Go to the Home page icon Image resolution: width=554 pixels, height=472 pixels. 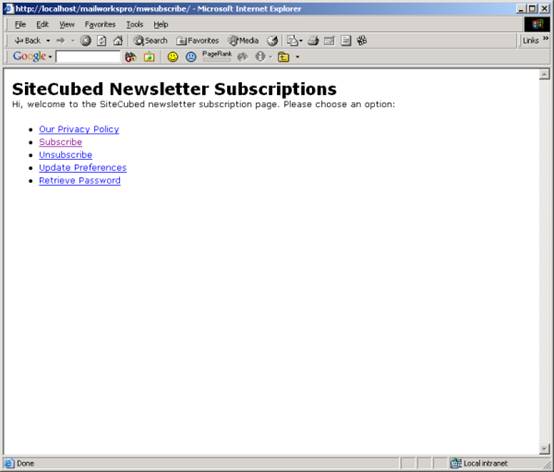pos(118,41)
